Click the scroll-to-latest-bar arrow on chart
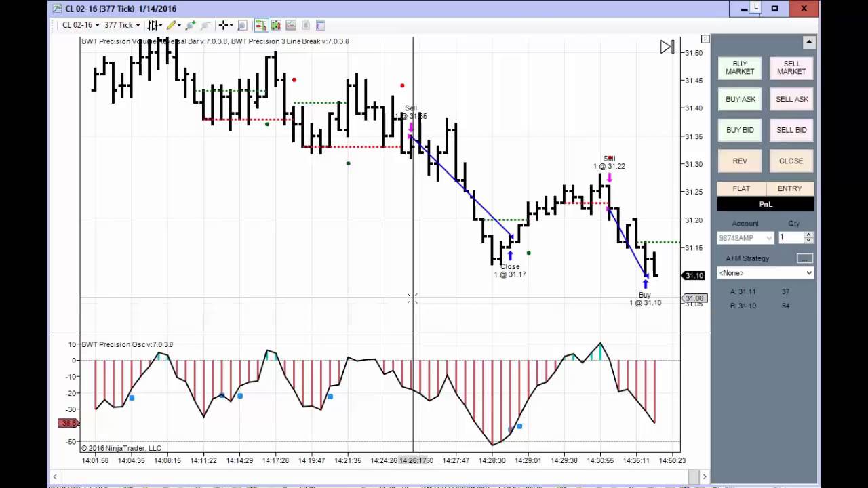Viewport: 868px width, 488px height. click(x=667, y=47)
